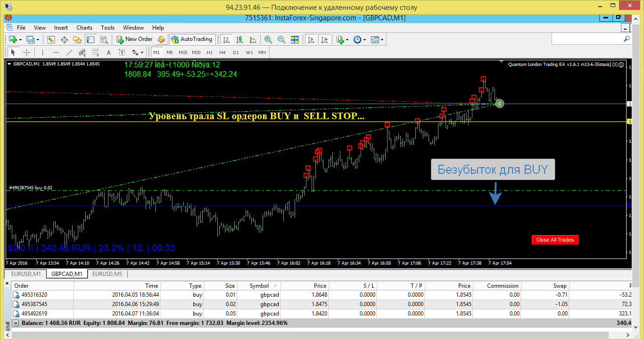
Task: Click the Zoom In magnifier icon
Action: coord(268,40)
